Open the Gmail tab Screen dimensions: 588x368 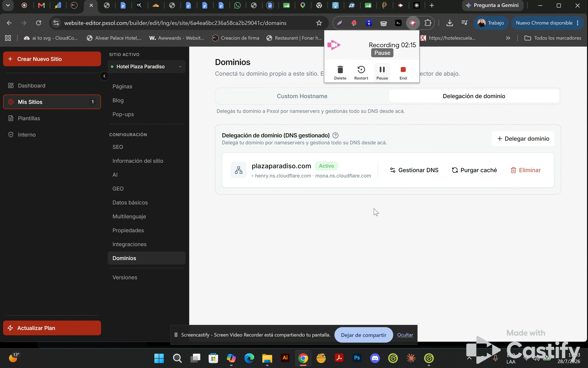coord(42,5)
